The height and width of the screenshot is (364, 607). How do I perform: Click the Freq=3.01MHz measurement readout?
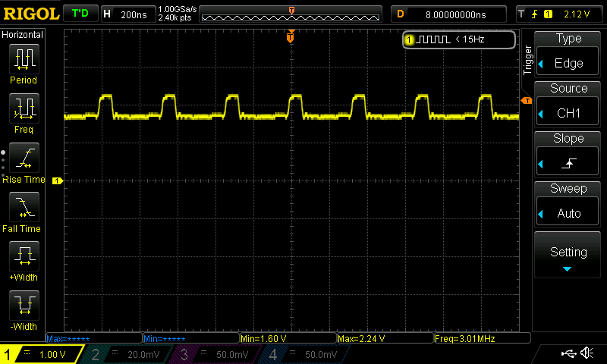(x=480, y=337)
